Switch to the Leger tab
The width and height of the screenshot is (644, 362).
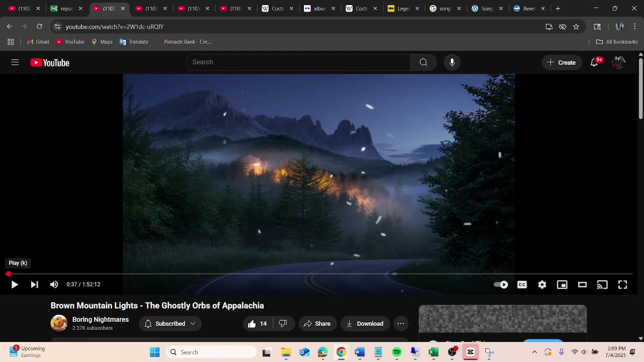(404, 9)
